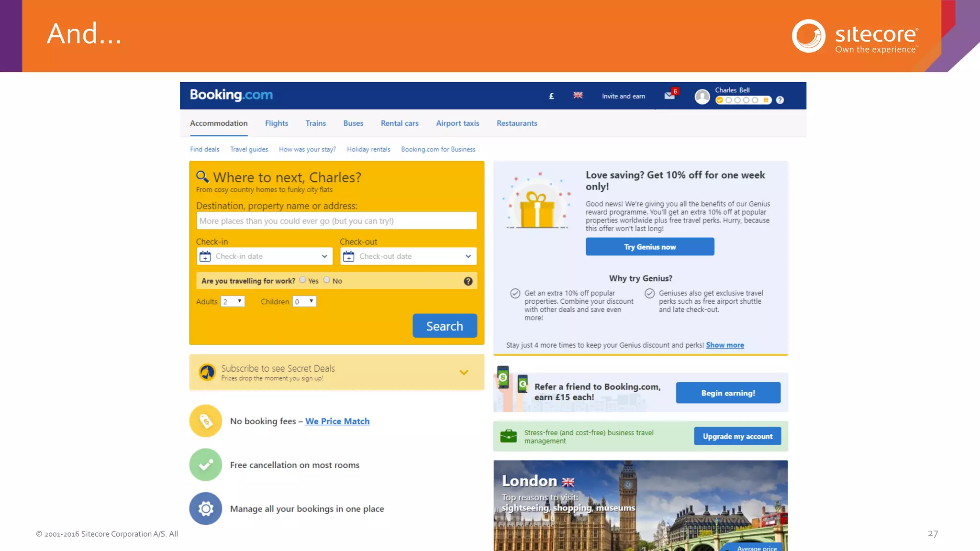The height and width of the screenshot is (551, 980).
Task: Click the refer a friend phones illustration
Action: [x=512, y=388]
